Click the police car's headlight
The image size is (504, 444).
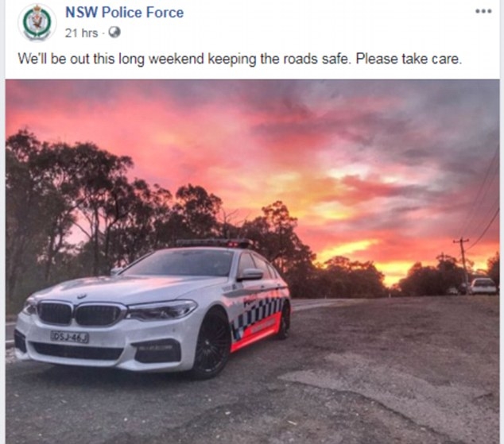(x=162, y=310)
